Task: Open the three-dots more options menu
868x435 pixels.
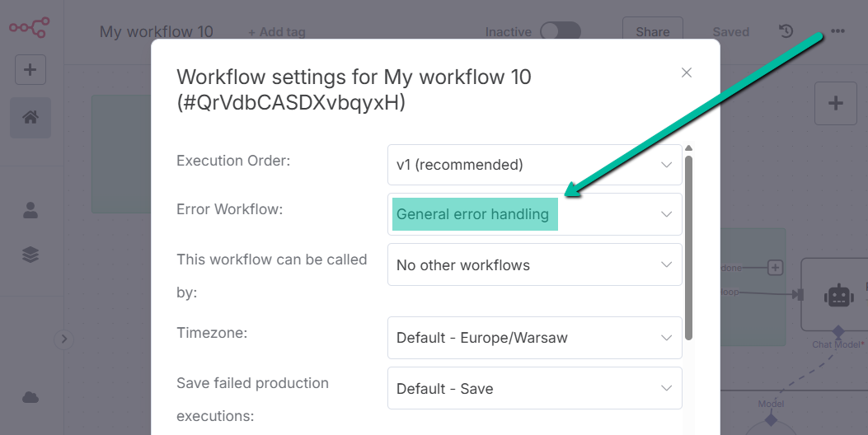Action: [x=838, y=31]
